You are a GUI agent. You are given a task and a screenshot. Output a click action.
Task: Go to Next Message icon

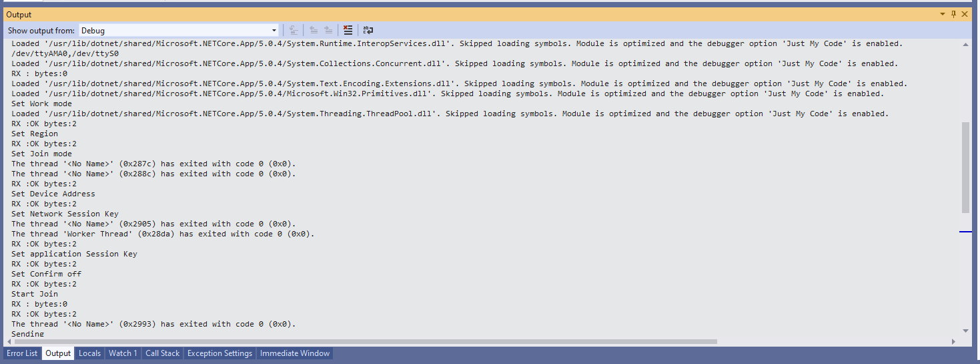click(328, 30)
